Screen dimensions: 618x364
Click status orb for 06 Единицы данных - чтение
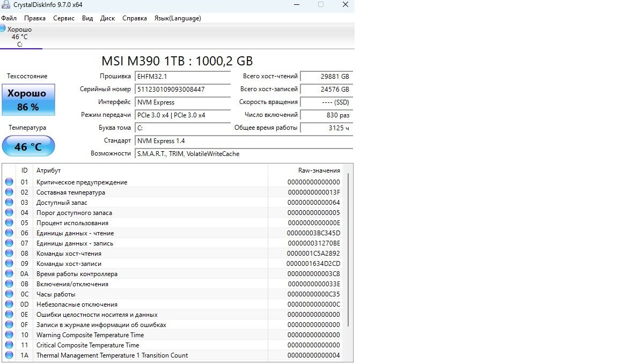click(9, 233)
